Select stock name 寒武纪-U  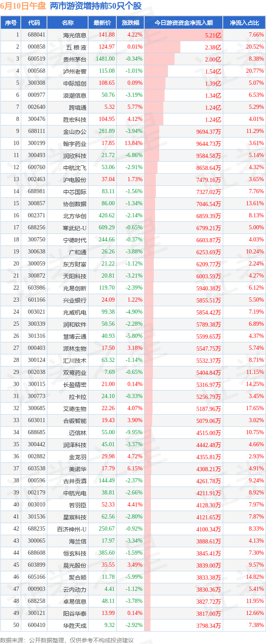coord(75,228)
